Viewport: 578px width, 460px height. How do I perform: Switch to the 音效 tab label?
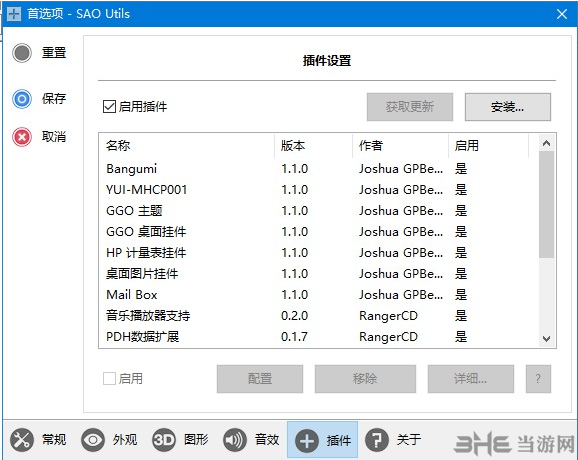pos(267,439)
